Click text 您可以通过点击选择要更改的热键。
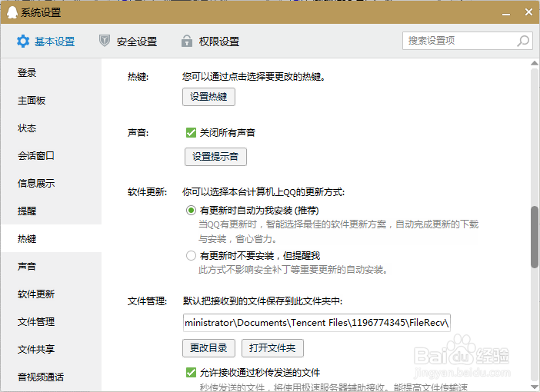540x392 pixels. (254, 76)
